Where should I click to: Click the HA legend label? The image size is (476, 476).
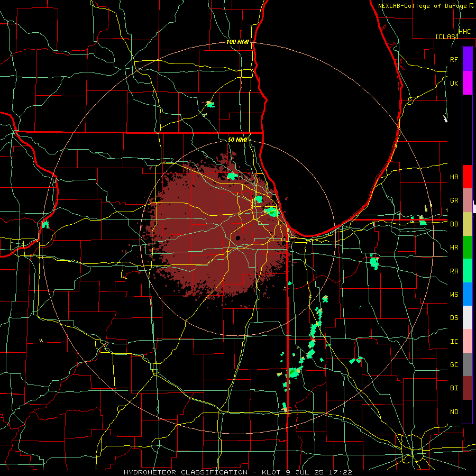pos(454,177)
